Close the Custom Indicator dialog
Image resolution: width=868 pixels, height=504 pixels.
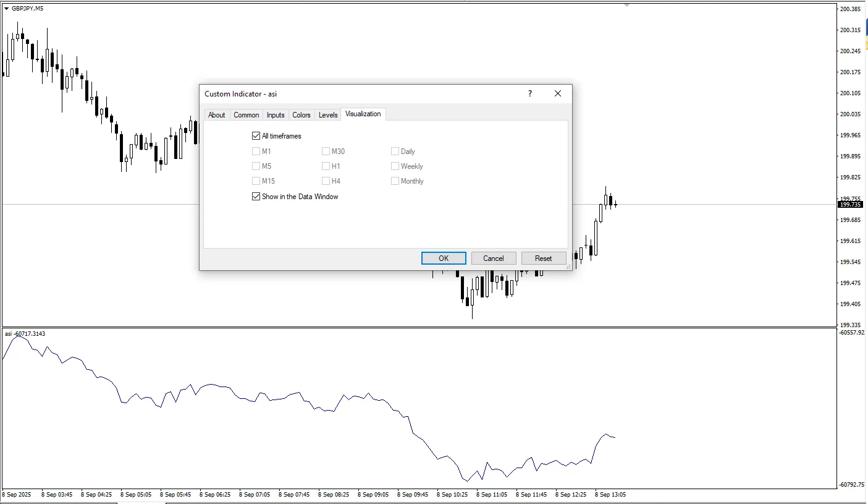pos(558,93)
